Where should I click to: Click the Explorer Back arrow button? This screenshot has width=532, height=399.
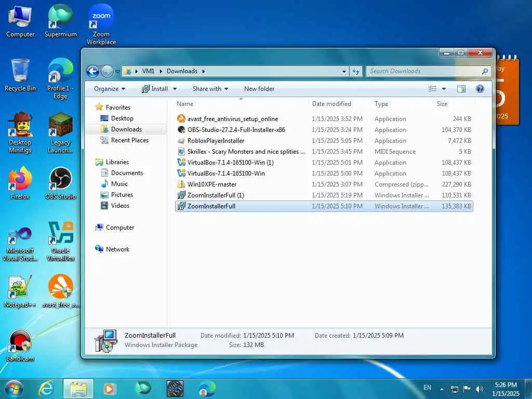[x=92, y=71]
